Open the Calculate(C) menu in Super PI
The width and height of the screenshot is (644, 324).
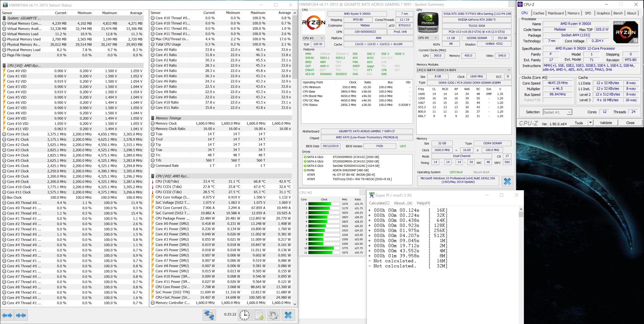coord(379,203)
